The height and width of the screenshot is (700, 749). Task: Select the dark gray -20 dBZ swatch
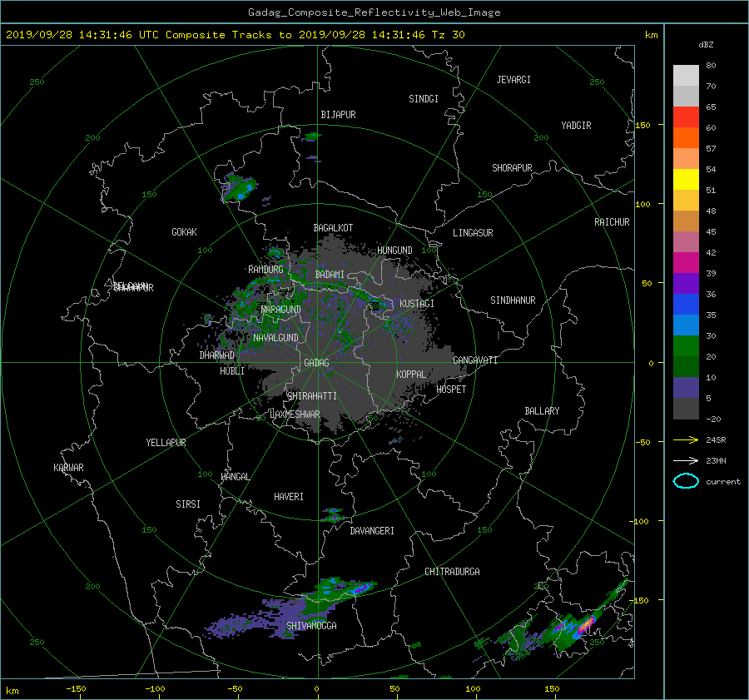point(686,409)
